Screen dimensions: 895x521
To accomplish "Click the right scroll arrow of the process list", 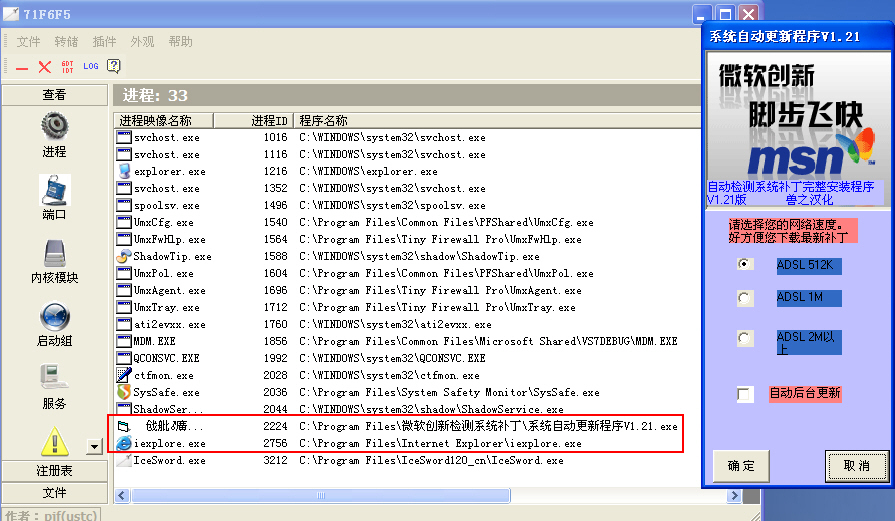I will [x=734, y=495].
